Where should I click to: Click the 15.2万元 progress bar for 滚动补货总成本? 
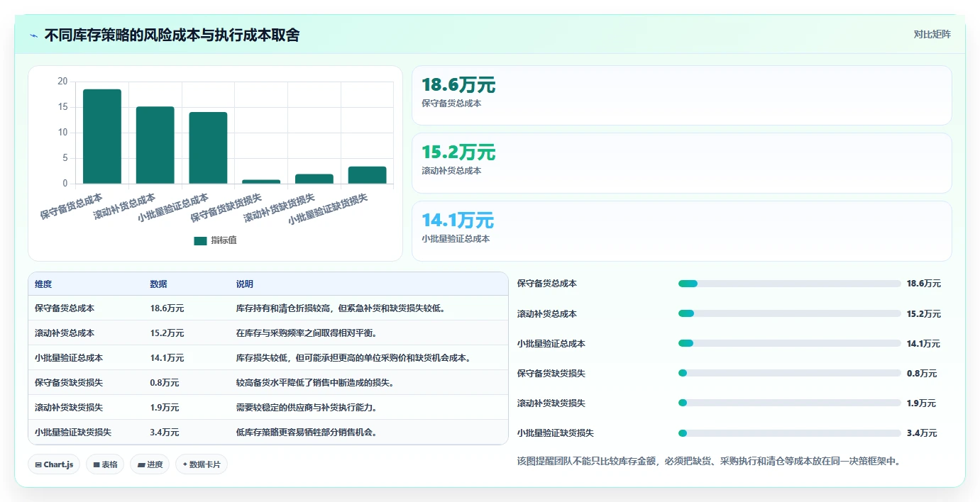coord(789,313)
